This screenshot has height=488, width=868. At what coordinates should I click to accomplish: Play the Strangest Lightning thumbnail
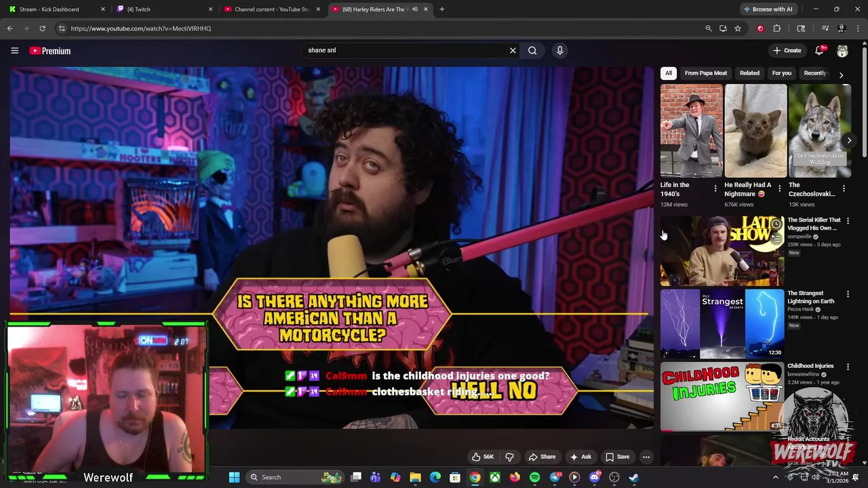pyautogui.click(x=722, y=324)
